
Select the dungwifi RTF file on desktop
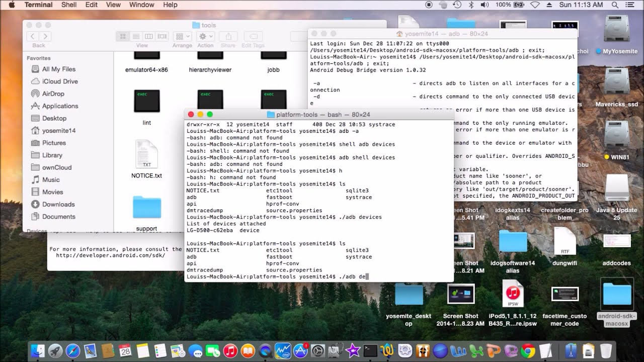(565, 241)
